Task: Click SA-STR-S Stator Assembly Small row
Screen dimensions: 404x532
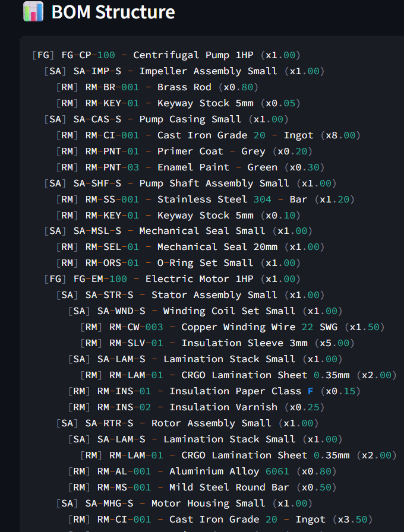Action: [x=190, y=295]
